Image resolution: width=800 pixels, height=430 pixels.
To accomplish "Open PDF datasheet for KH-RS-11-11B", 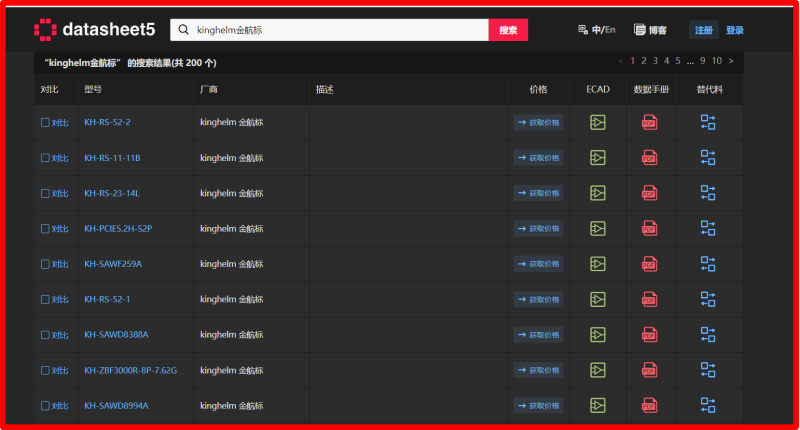I will click(649, 158).
